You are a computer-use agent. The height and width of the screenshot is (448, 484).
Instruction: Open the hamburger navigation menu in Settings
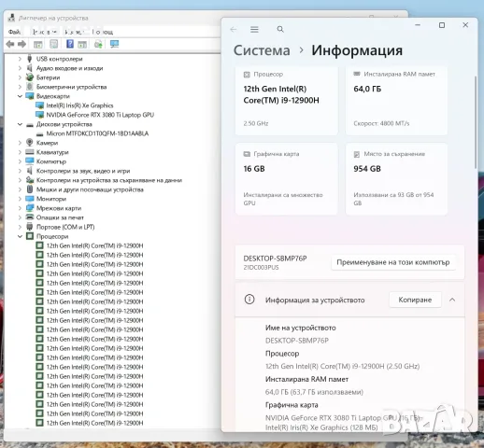pos(254,29)
